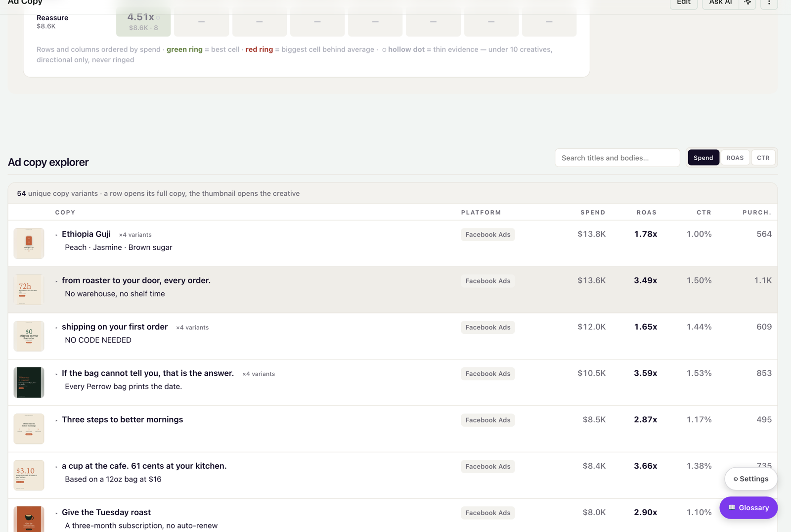Click 'Based on a 12oz bag at $16' text
Viewport: 791px width, 532px height.
[113, 479]
